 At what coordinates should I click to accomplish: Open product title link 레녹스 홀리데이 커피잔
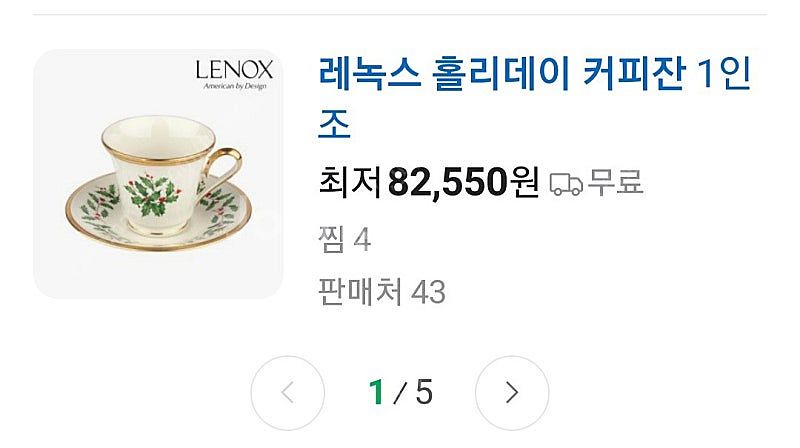pos(534,98)
